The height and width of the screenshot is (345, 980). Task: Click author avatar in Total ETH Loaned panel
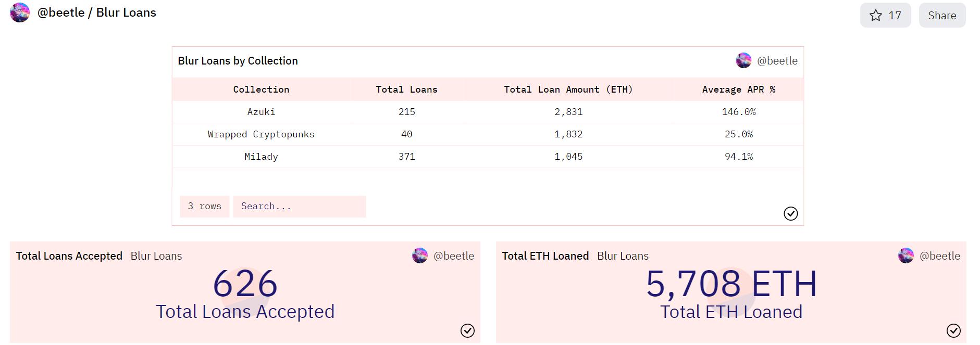(x=905, y=255)
